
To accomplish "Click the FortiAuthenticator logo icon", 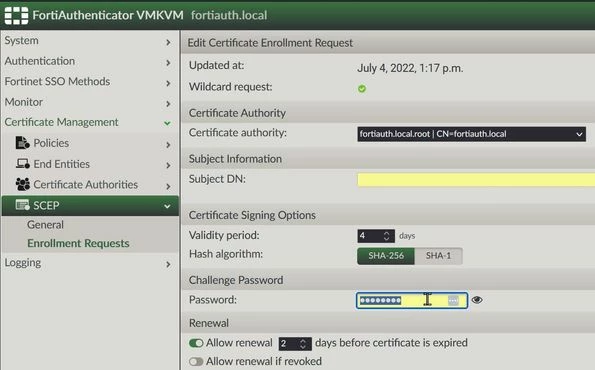I will [16, 16].
